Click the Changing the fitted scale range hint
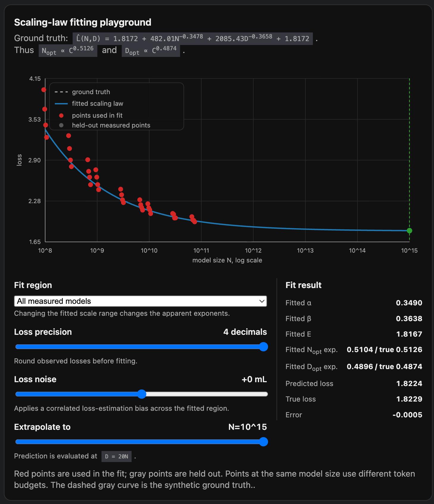The height and width of the screenshot is (504, 434). click(122, 313)
